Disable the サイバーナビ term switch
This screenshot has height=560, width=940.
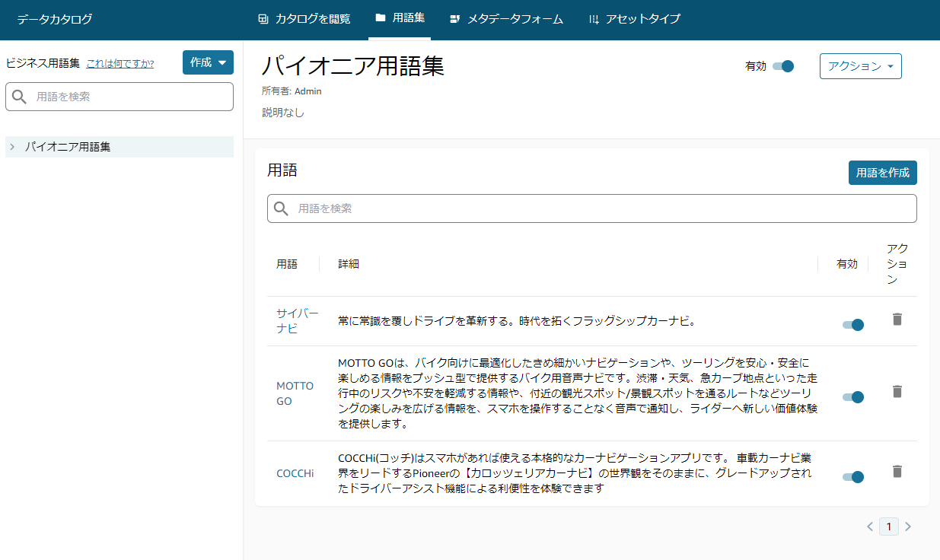coord(853,325)
